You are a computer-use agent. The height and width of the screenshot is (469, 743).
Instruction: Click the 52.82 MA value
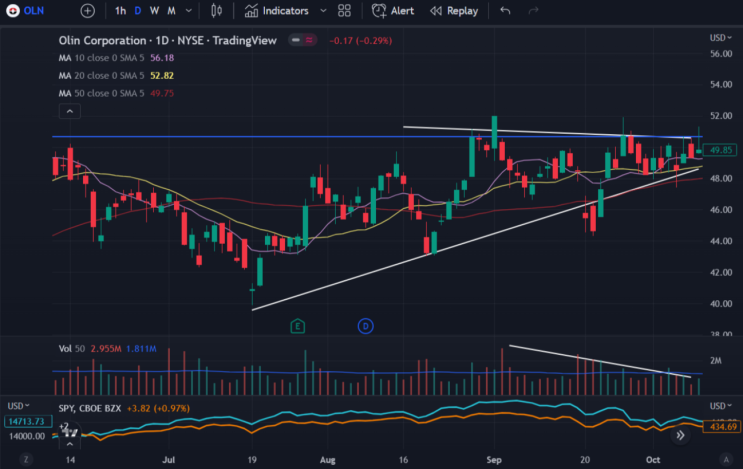coord(162,76)
